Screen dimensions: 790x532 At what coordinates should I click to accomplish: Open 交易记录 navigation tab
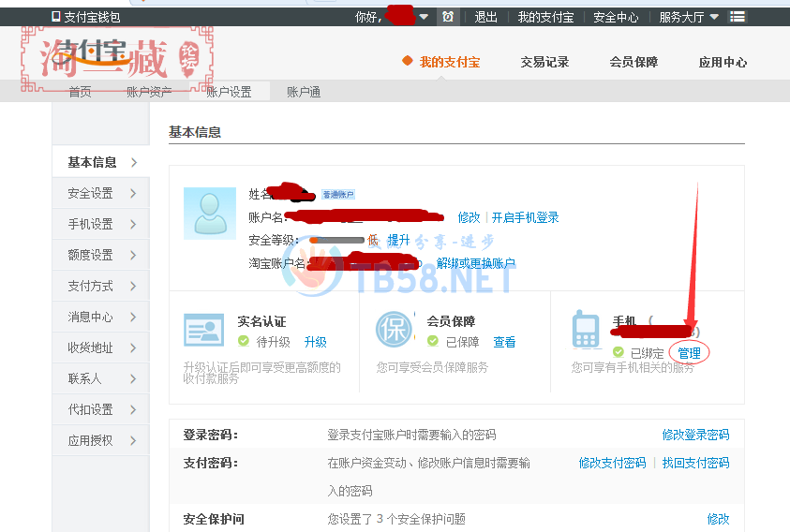(x=544, y=63)
